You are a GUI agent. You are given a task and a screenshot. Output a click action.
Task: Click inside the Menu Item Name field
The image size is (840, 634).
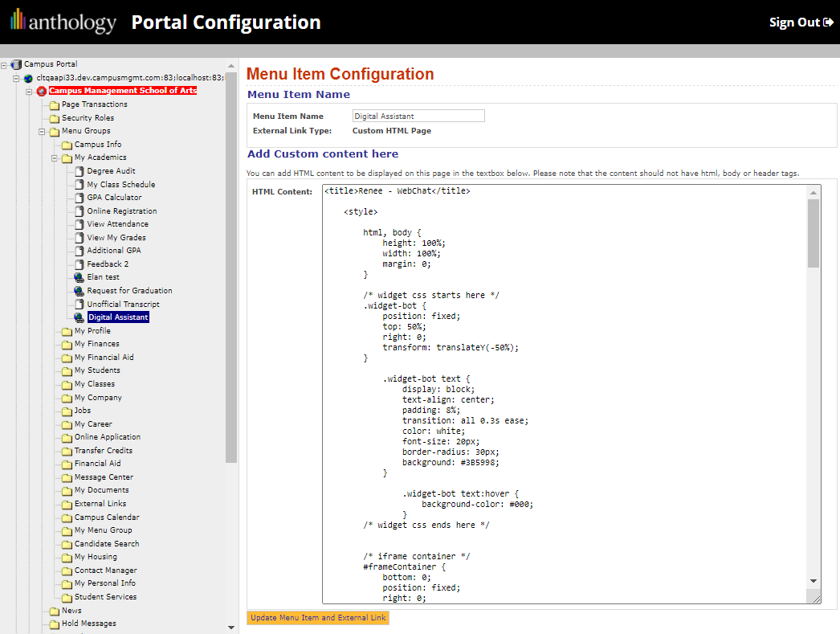tap(418, 115)
